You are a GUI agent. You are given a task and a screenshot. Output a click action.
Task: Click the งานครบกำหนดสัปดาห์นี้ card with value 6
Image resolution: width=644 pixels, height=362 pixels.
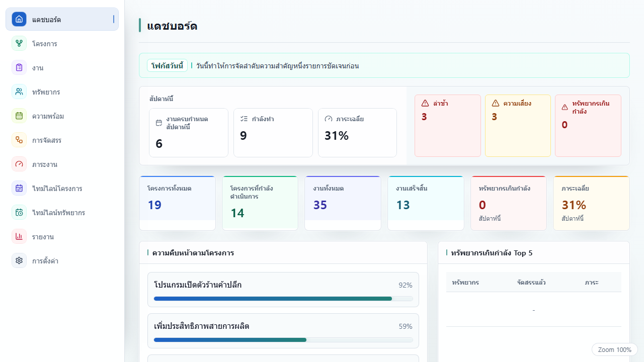point(189,133)
